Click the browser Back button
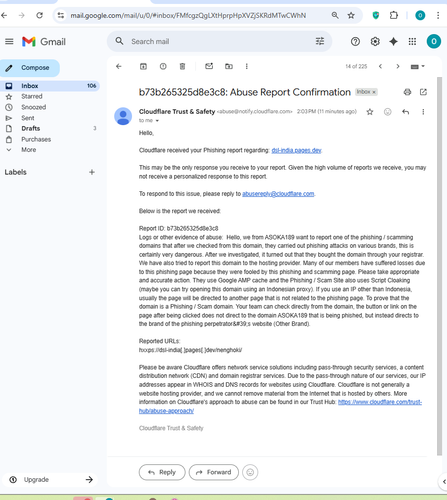Viewport: 447px width, 500px height. [4, 15]
